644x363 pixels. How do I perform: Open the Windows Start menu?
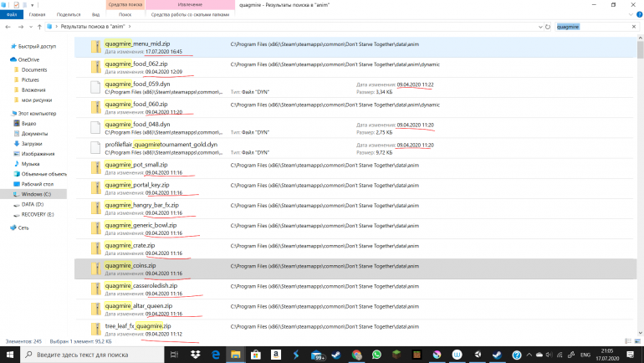(x=8, y=355)
